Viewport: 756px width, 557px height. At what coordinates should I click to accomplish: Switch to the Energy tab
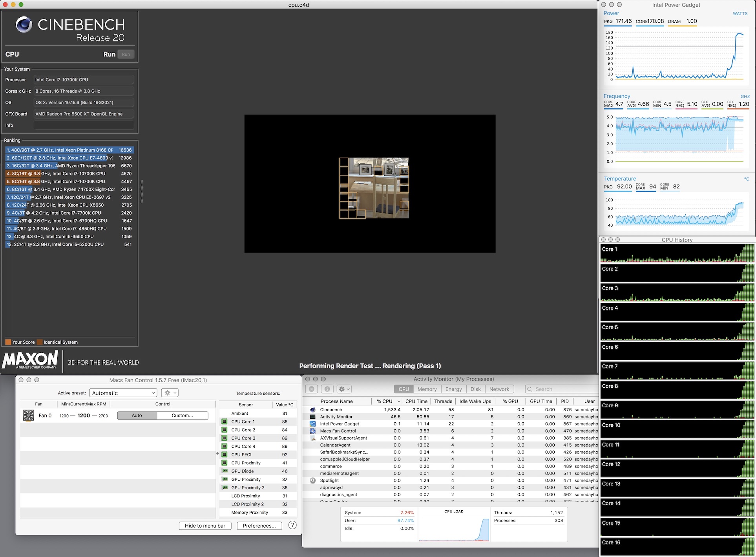click(453, 389)
